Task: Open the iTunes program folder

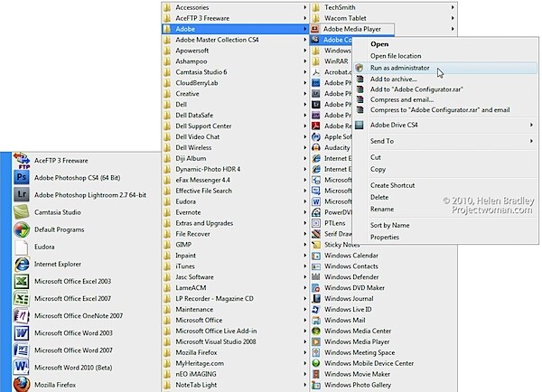Action: tap(235, 266)
